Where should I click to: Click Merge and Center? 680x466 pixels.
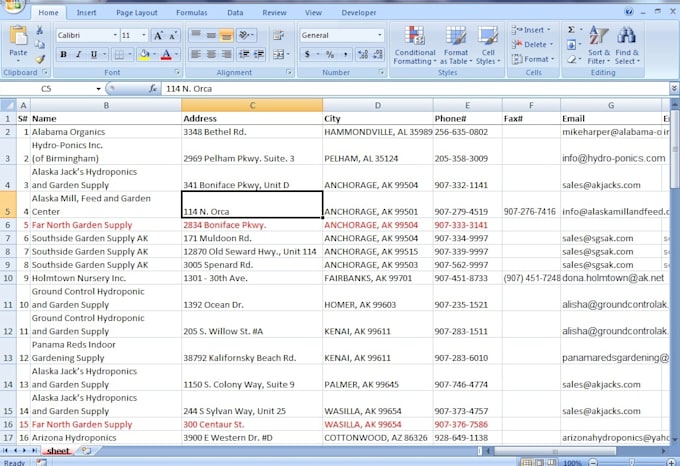coord(278,54)
